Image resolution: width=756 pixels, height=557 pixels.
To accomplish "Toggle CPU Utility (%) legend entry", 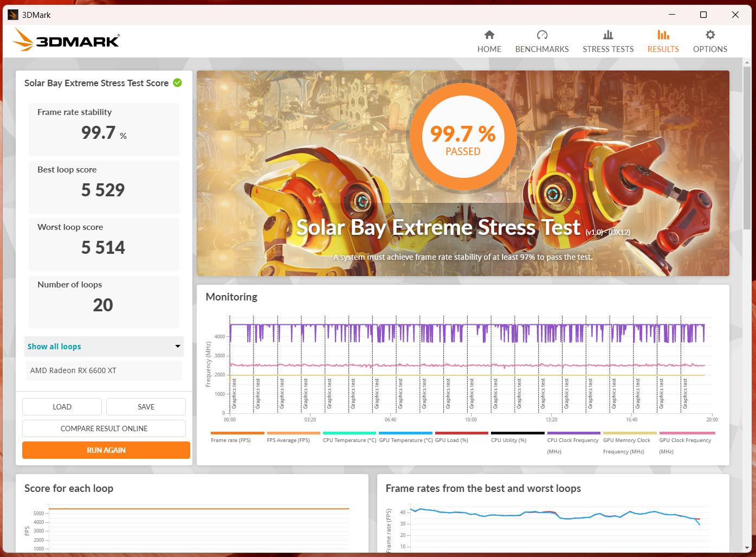I will (518, 437).
